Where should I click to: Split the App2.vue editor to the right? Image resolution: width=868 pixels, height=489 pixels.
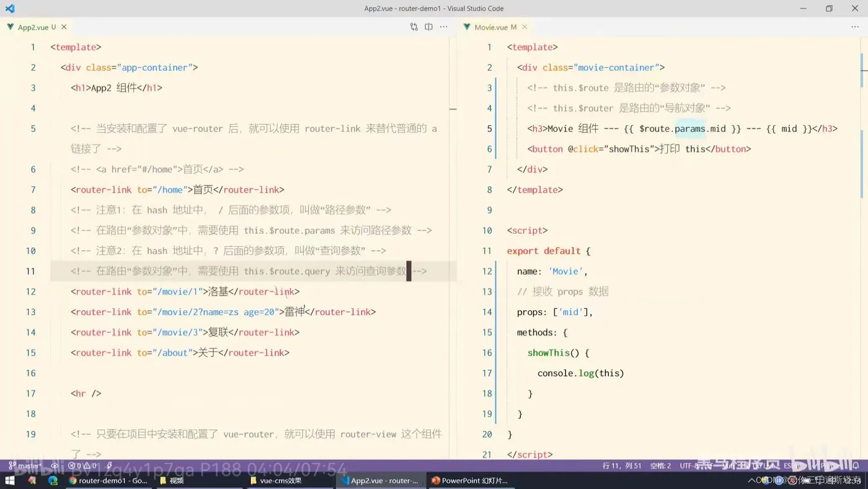tap(428, 27)
